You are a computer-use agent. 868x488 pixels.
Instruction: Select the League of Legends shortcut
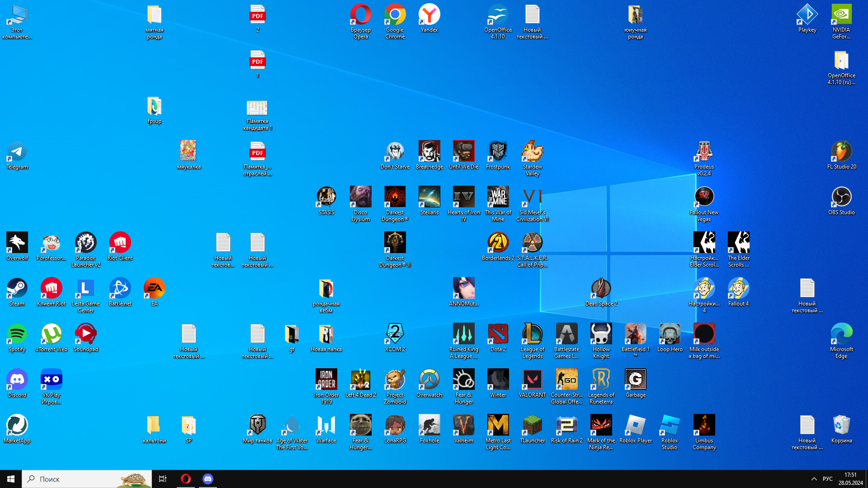pyautogui.click(x=532, y=341)
